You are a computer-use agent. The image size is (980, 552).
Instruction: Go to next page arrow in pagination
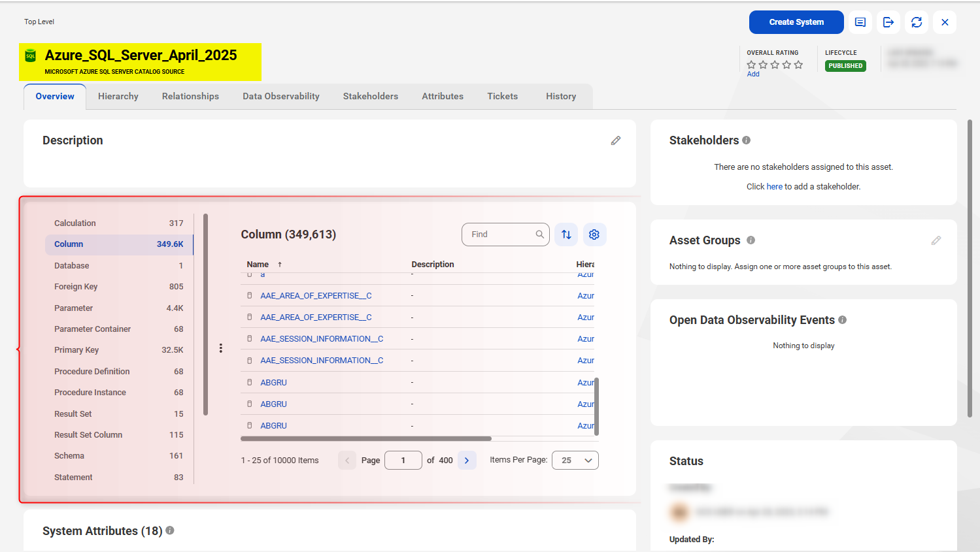click(467, 461)
